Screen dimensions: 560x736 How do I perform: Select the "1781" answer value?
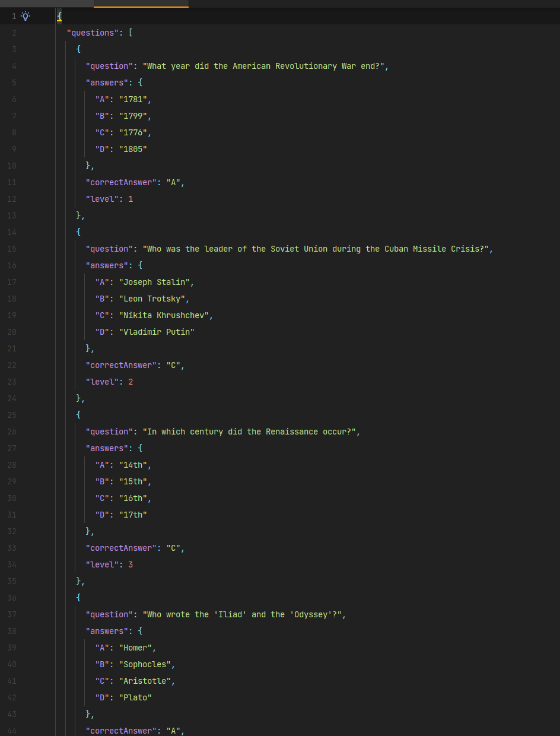134,99
